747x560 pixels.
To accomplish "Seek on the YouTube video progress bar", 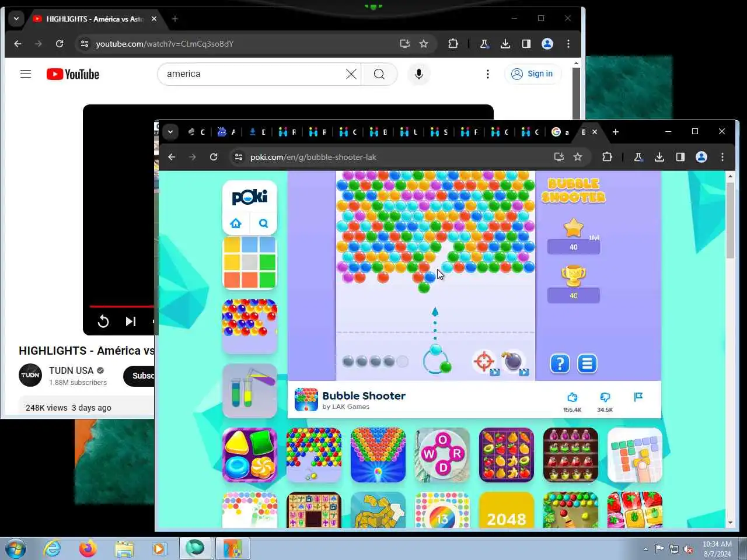I will point(121,306).
